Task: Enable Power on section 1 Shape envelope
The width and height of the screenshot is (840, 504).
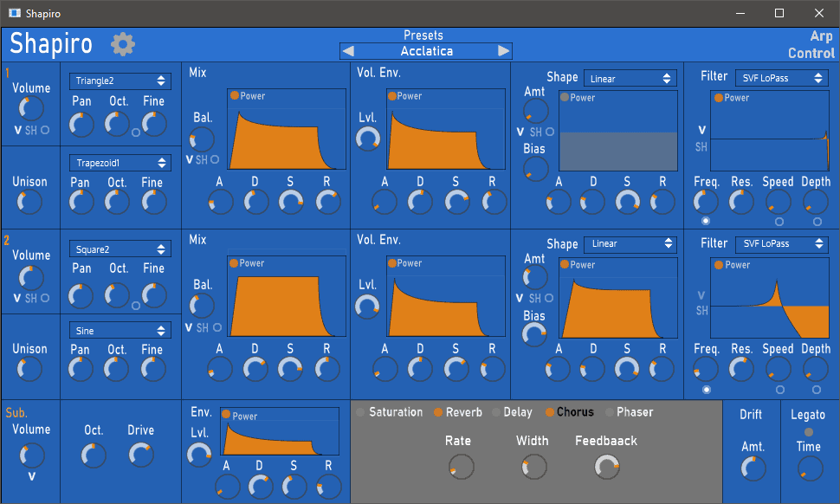Action: (565, 98)
